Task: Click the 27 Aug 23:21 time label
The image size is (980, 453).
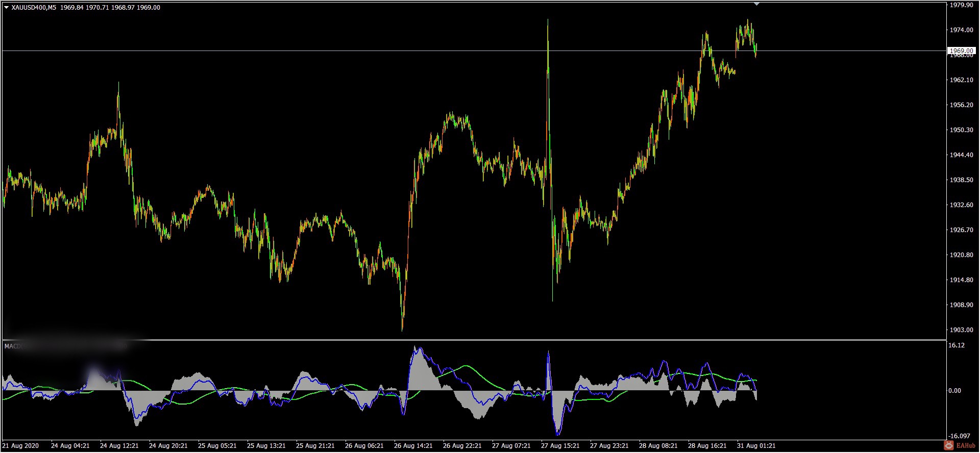Action: tap(609, 446)
